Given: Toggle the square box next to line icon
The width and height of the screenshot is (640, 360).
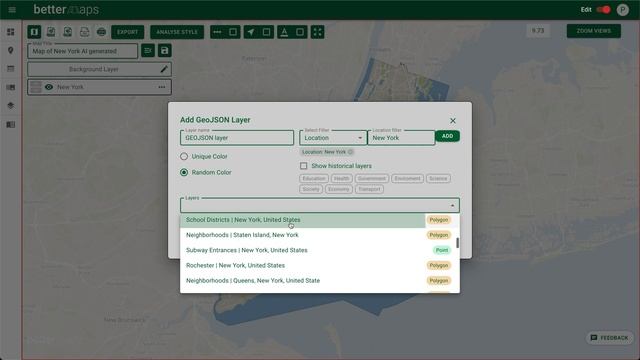Looking at the screenshot, I should [x=233, y=32].
